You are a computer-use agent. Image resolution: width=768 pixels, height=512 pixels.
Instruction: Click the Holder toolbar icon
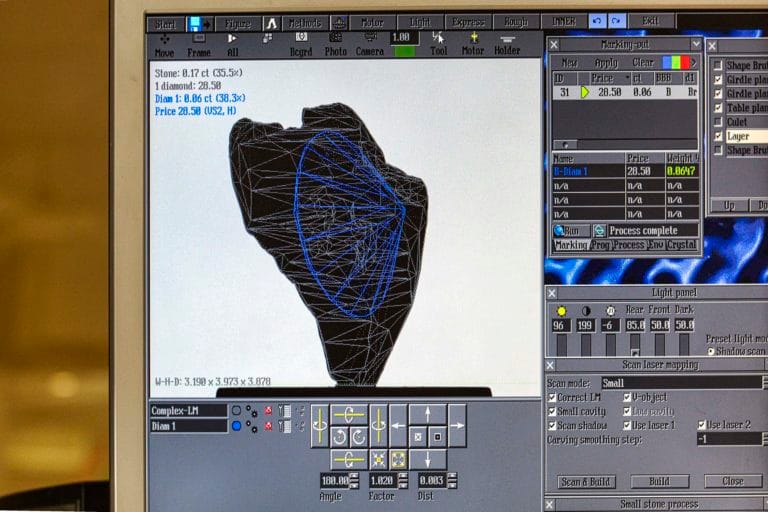click(508, 44)
